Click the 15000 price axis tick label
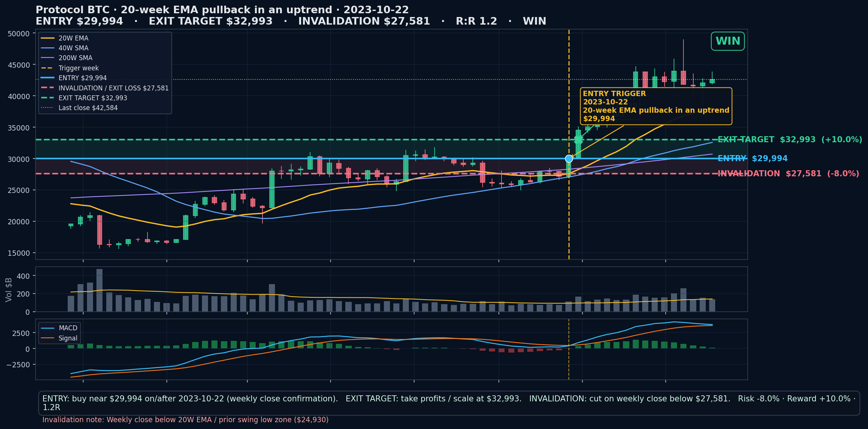868x429 pixels. tap(19, 253)
